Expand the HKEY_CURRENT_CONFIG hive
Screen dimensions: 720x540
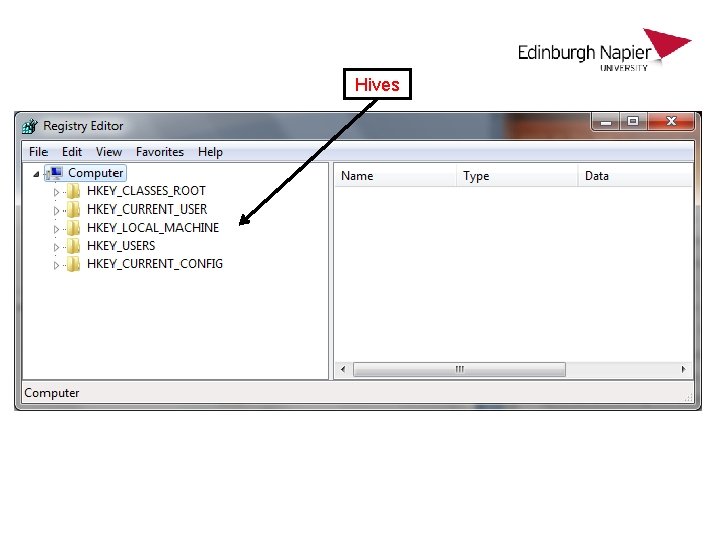point(56,265)
